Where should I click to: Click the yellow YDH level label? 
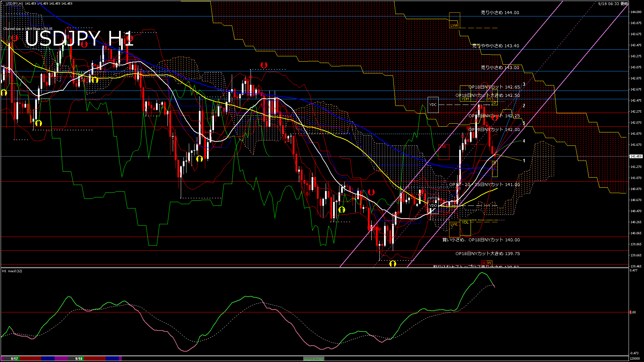point(465,99)
